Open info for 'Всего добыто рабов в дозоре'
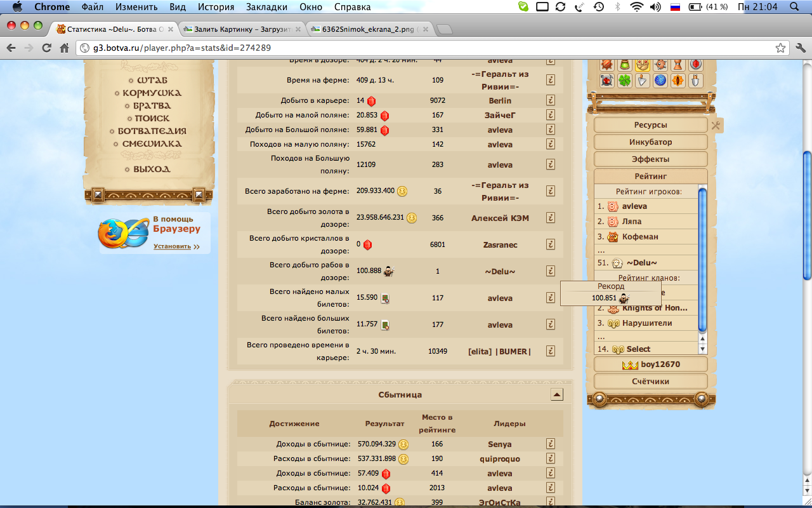Screen dimensions: 812x508 pos(551,271)
